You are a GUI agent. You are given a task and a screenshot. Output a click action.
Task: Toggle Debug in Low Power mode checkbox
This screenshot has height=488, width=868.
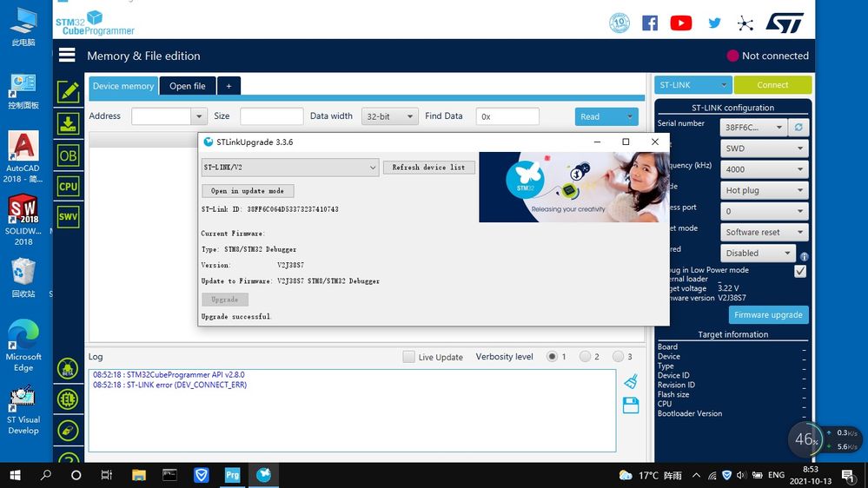(800, 271)
